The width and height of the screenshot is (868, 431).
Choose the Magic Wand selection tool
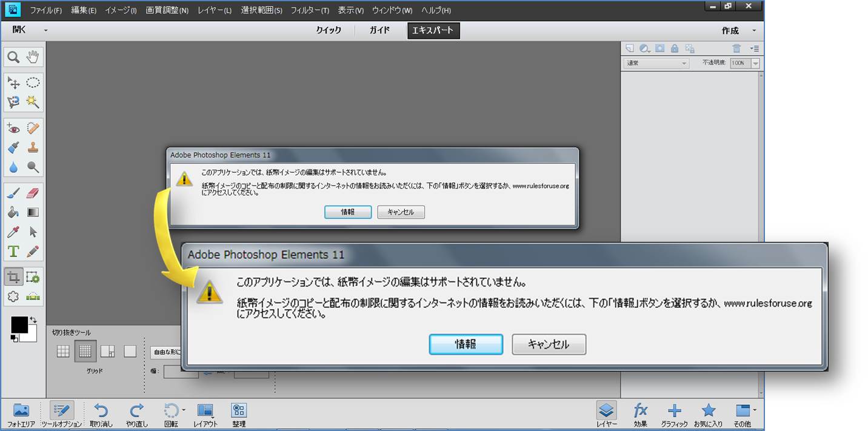(x=33, y=102)
